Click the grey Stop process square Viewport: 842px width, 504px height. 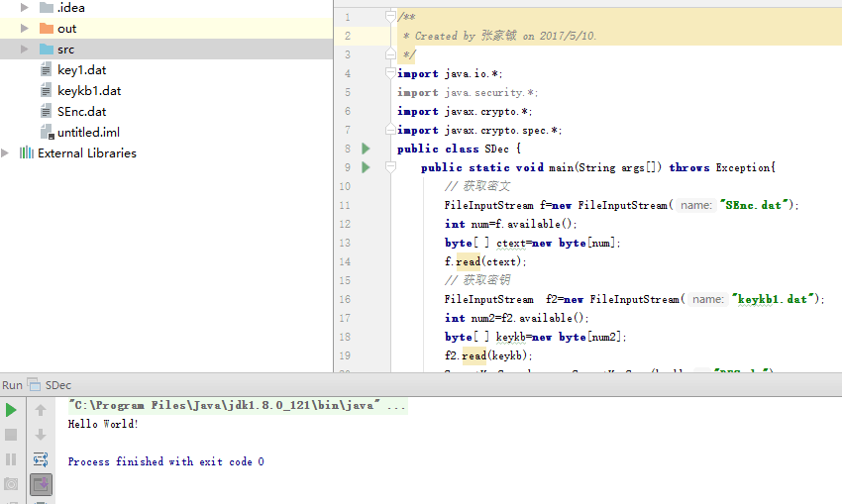click(11, 435)
